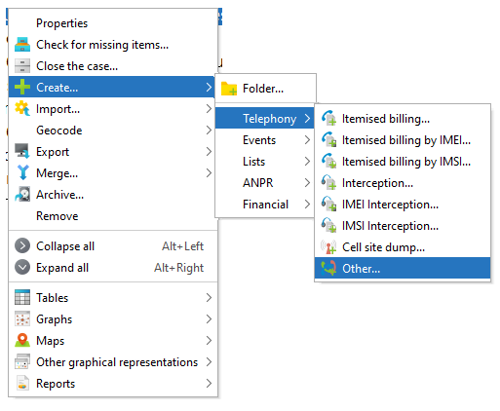
Task: Click the Close the case drawer icon
Action: click(22, 66)
